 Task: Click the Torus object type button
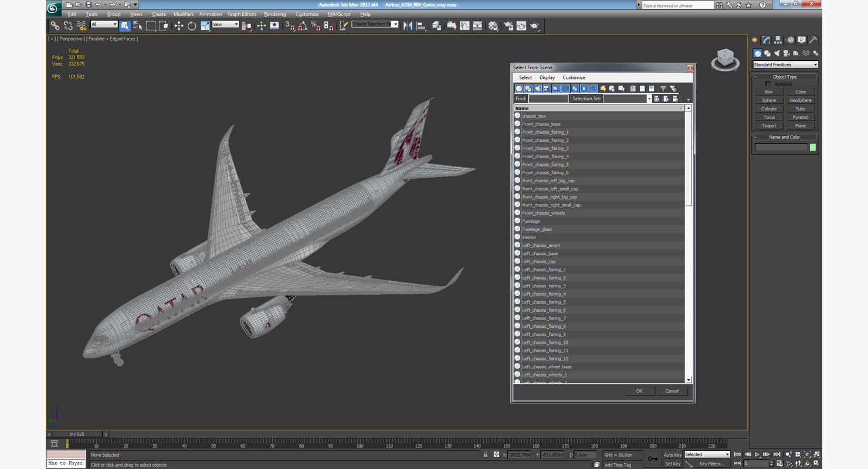click(769, 117)
